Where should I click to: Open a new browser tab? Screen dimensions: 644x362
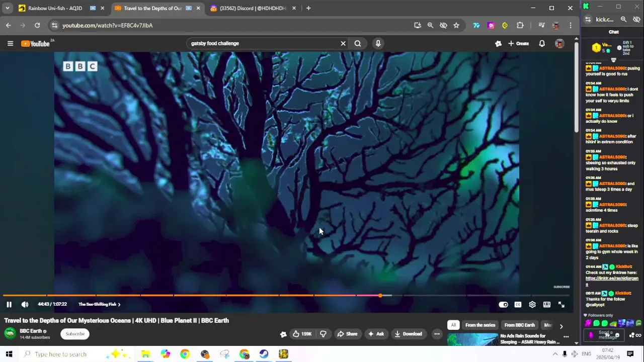pos(308,8)
